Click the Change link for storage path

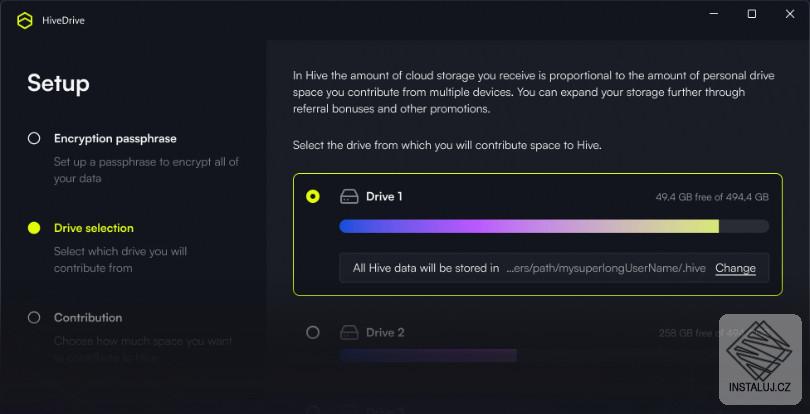(x=735, y=268)
